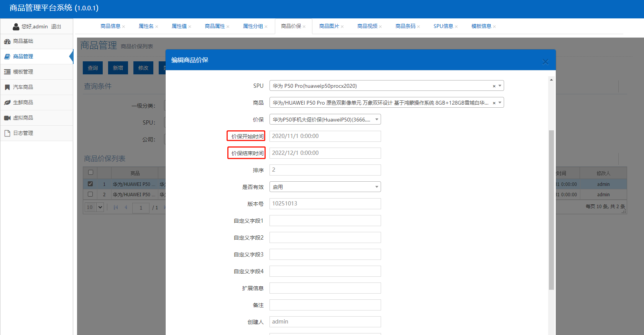644x335 pixels.
Task: Close the 商品图片 tab with its ×
Action: click(342, 27)
